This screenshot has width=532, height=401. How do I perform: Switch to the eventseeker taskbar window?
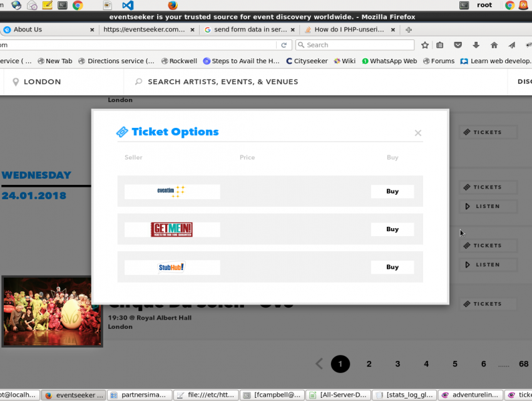tap(73, 395)
